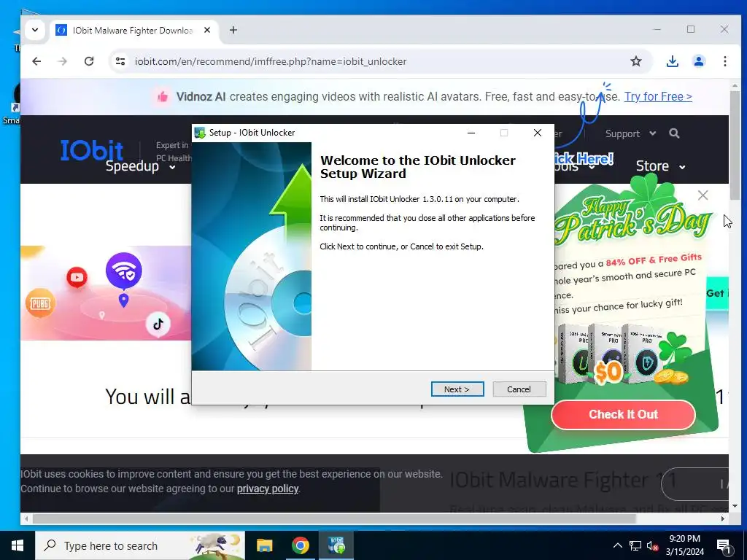Follow the Try for Free link
This screenshot has height=560, width=747.
click(x=658, y=97)
